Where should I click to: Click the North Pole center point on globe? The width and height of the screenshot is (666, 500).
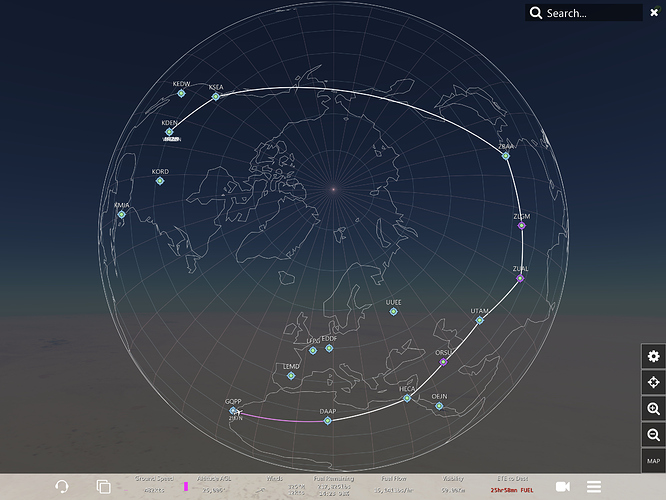coord(333,189)
